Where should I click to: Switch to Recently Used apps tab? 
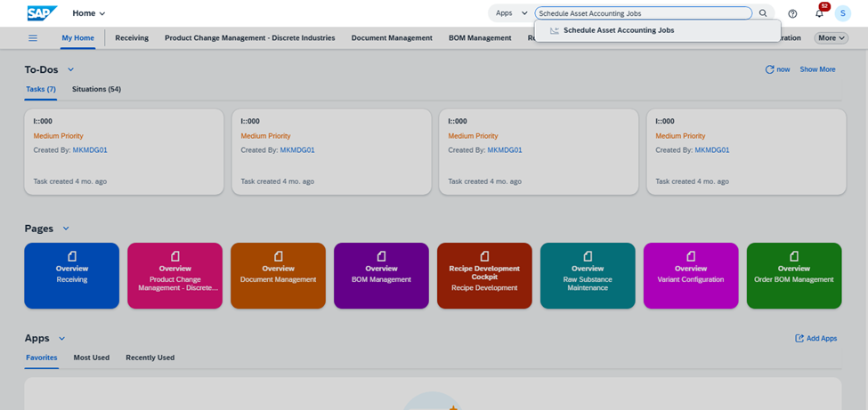coord(150,358)
